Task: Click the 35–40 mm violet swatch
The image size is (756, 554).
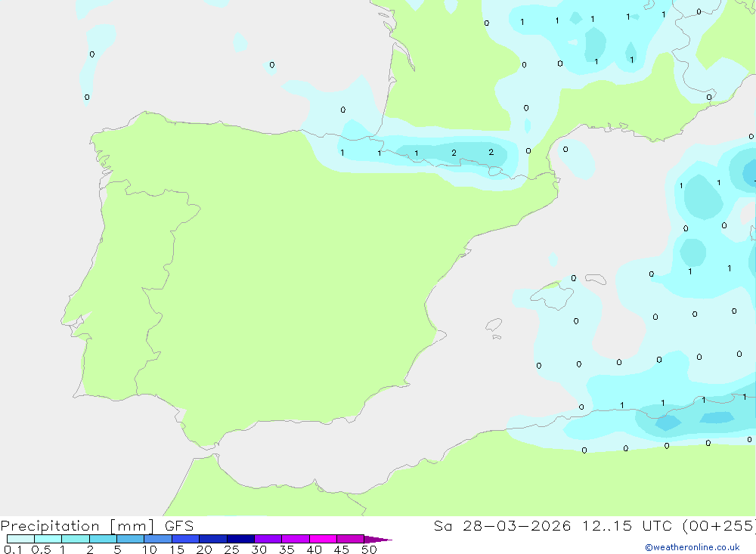Action: pyautogui.click(x=296, y=539)
